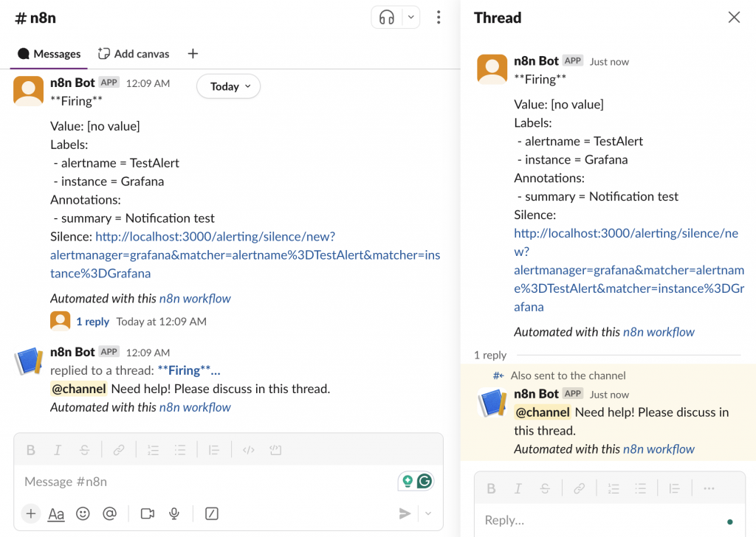Apply blockquote in channel composer
756x537 pixels.
[213, 450]
